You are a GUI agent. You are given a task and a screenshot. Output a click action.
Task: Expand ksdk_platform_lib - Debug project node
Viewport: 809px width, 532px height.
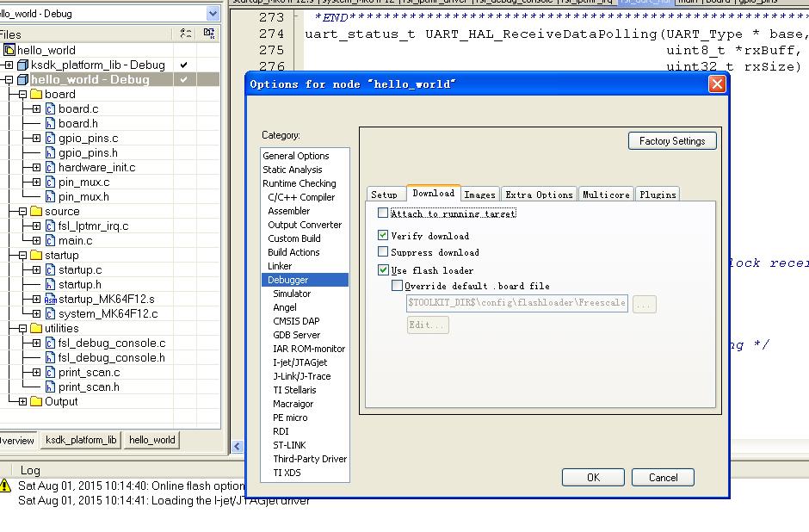[x=9, y=65]
